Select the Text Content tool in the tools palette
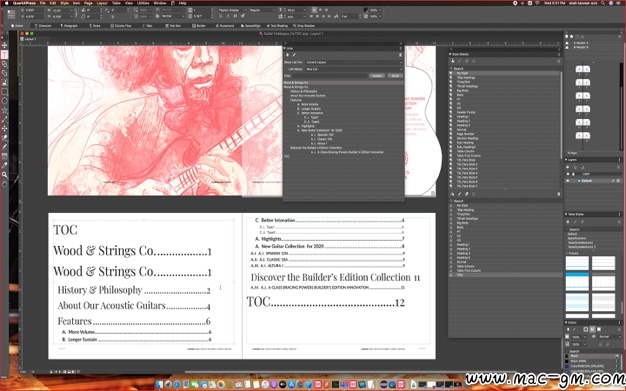Image resolution: width=626 pixels, height=391 pixels. (x=4, y=55)
